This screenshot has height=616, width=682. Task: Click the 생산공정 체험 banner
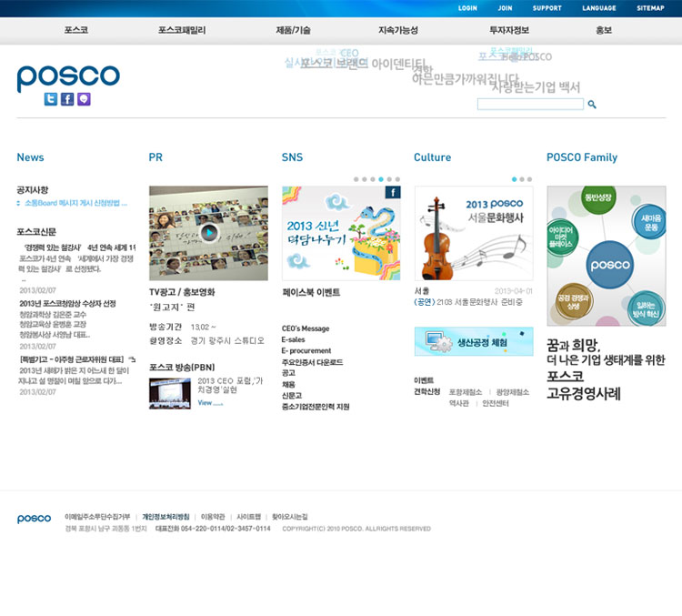tap(474, 341)
